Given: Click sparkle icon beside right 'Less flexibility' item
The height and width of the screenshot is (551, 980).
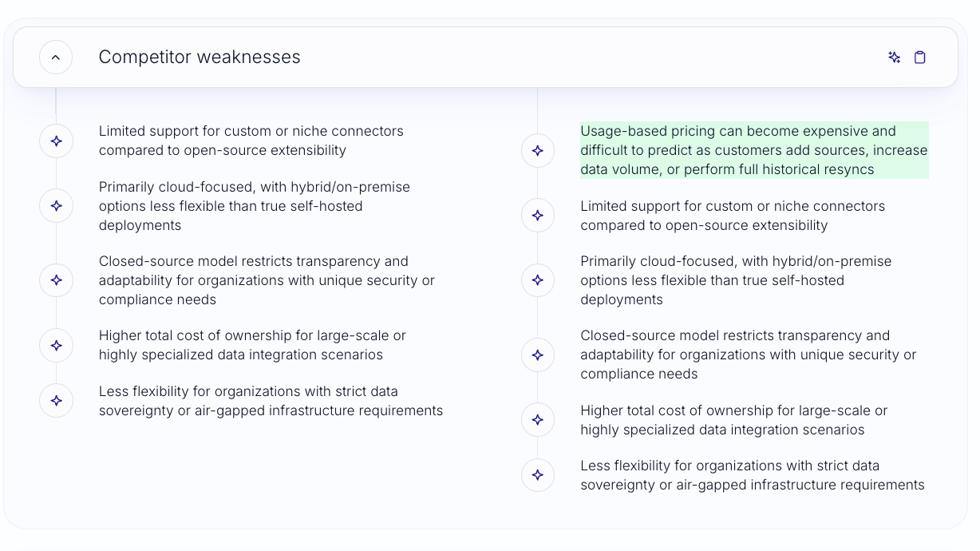Looking at the screenshot, I should pos(538,475).
